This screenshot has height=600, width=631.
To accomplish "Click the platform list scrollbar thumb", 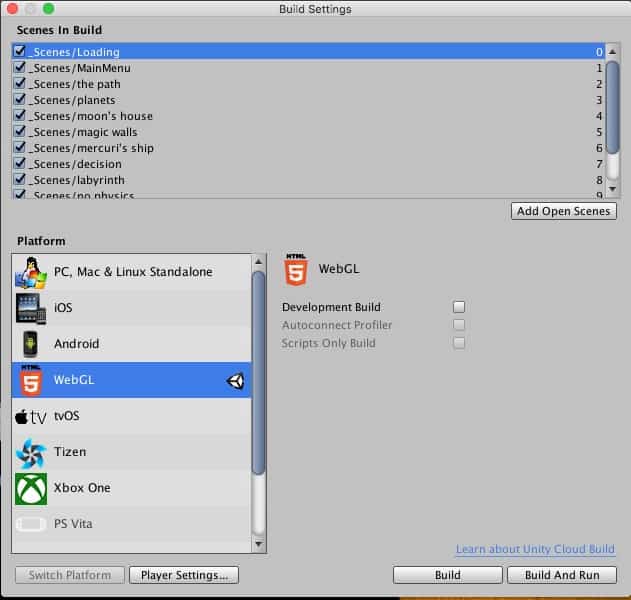I will (x=258, y=373).
